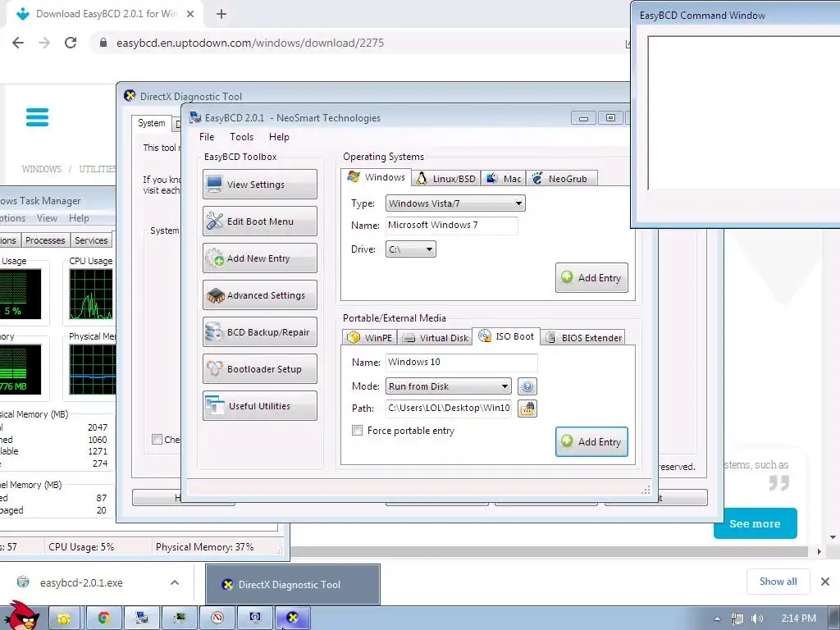The width and height of the screenshot is (840, 630).
Task: Click Add Entry in Operating Systems section
Action: [x=591, y=277]
